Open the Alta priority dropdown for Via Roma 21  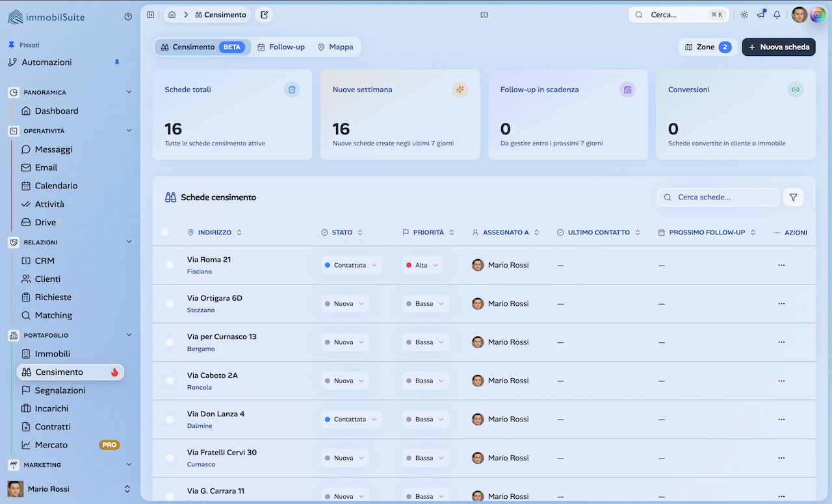pyautogui.click(x=422, y=265)
